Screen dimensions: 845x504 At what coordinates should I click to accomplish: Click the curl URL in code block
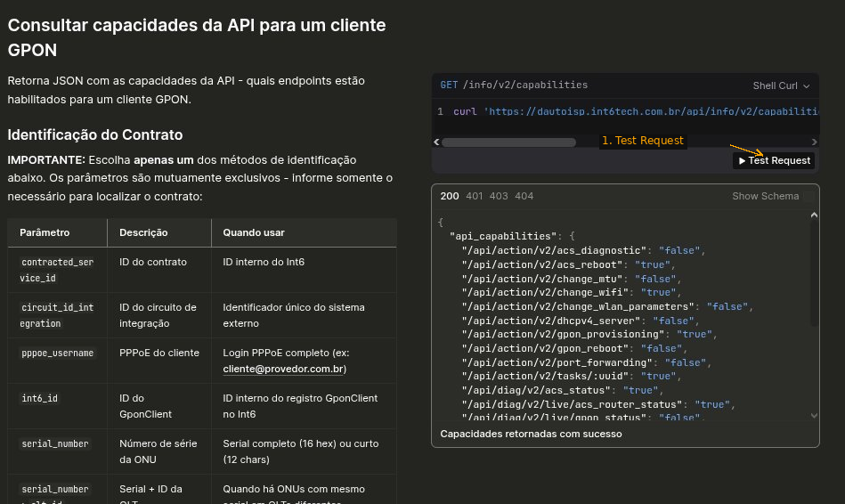(651, 111)
